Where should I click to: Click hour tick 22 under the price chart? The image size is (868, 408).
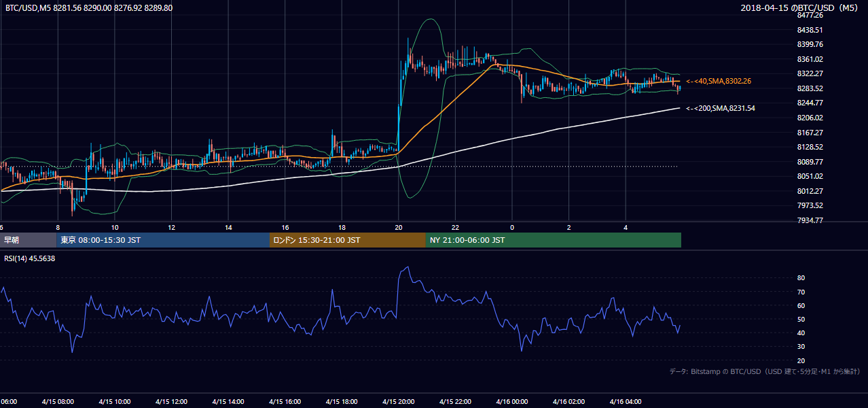455,228
